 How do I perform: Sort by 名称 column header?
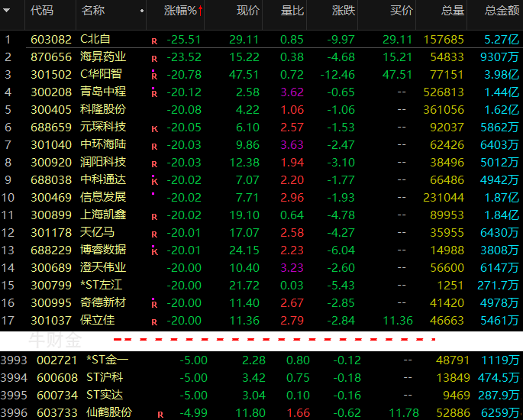[x=92, y=11]
